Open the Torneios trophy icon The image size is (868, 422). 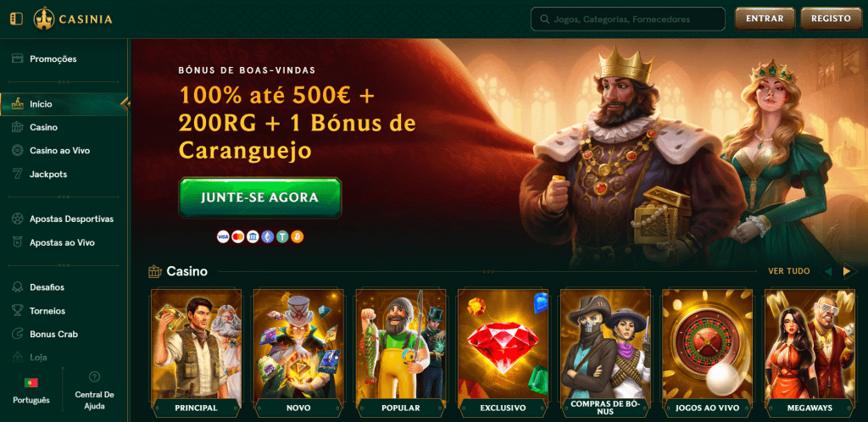18,311
